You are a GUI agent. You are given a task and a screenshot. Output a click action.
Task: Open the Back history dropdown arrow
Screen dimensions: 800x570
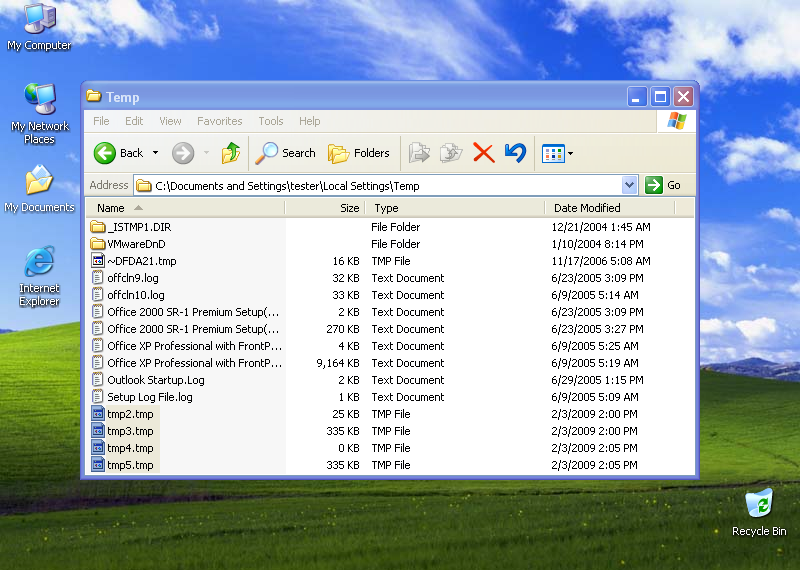pyautogui.click(x=156, y=153)
